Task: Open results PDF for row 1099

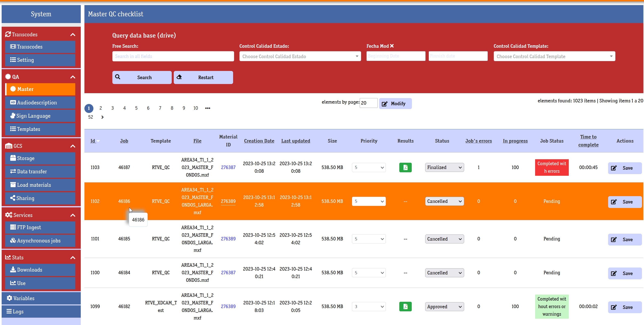Action: [405, 306]
